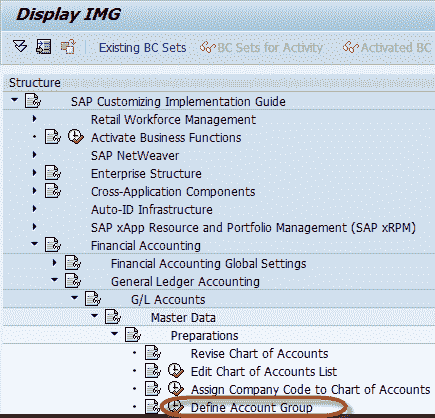Open documentation icon for Financial Accounting

coord(53,245)
